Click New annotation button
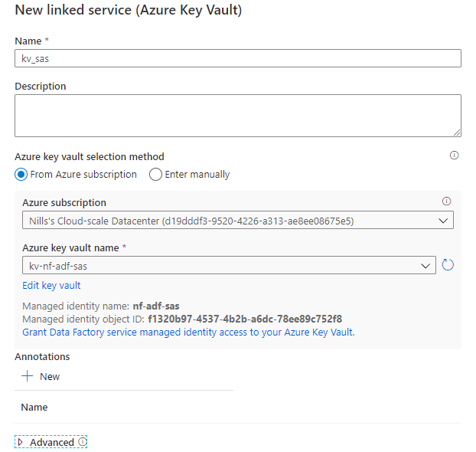Viewport: 476px width, 452px height. click(x=41, y=376)
